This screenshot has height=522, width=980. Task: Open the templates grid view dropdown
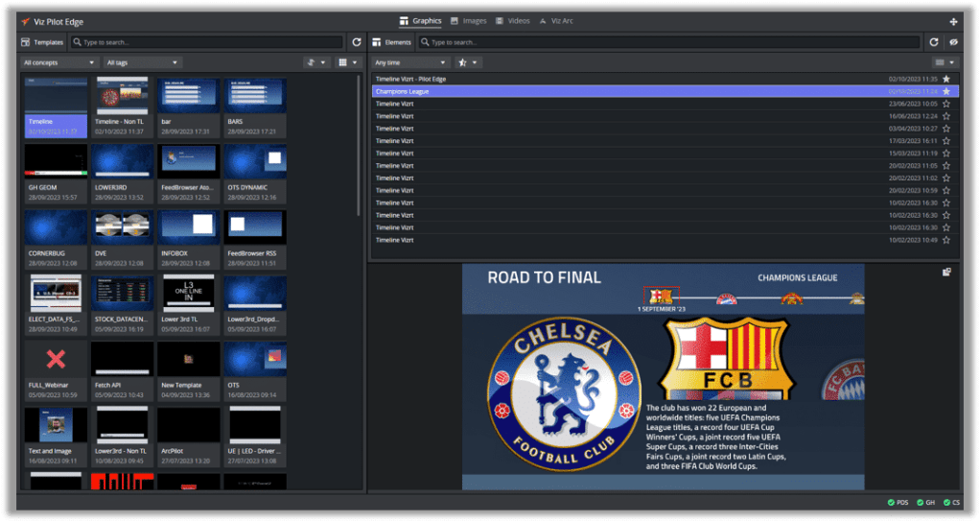point(347,62)
